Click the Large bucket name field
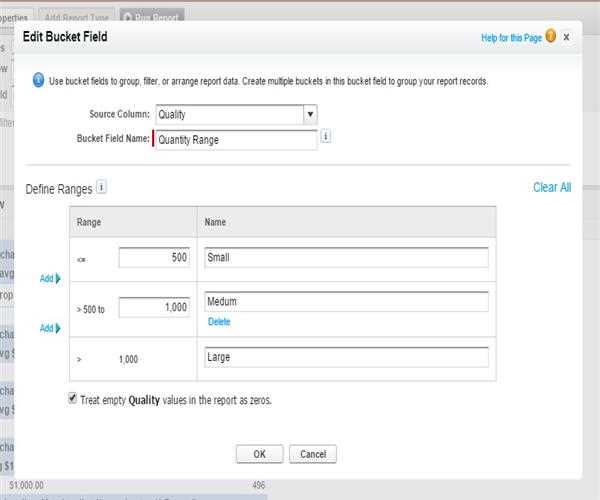 click(x=345, y=357)
